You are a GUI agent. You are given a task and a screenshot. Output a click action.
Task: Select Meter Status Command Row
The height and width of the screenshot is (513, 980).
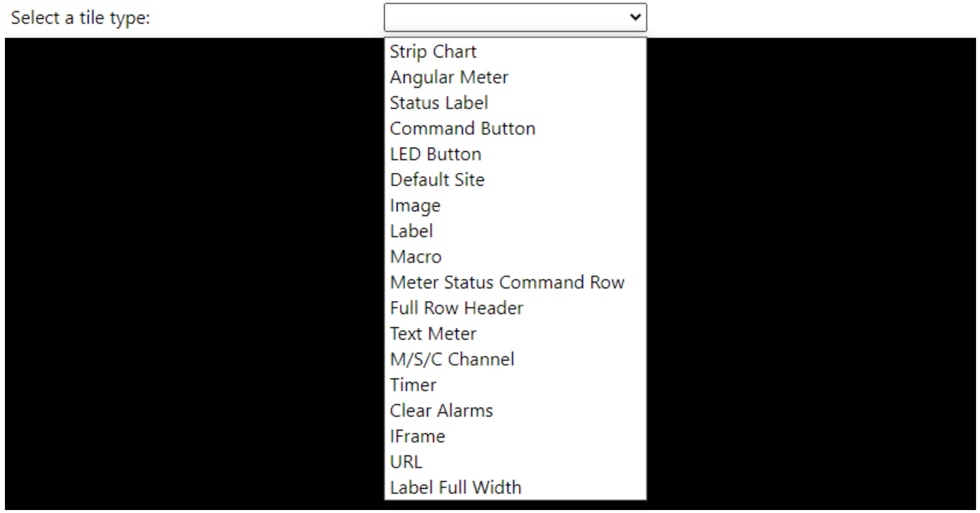click(507, 283)
